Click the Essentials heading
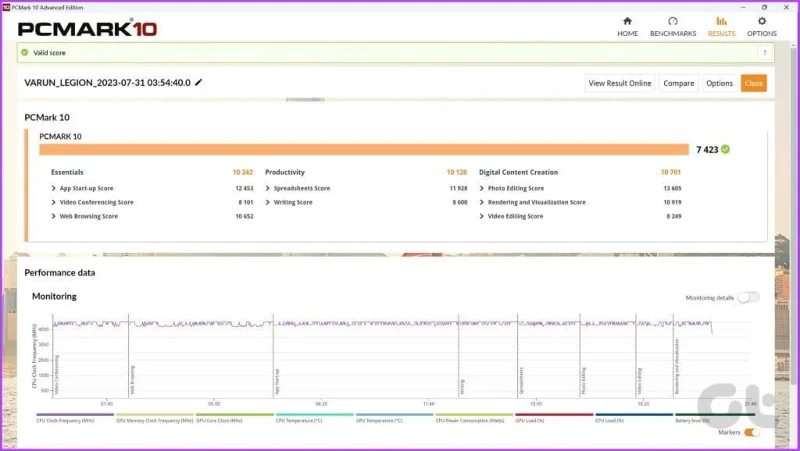Viewport: 800px width, 451px height. click(67, 172)
